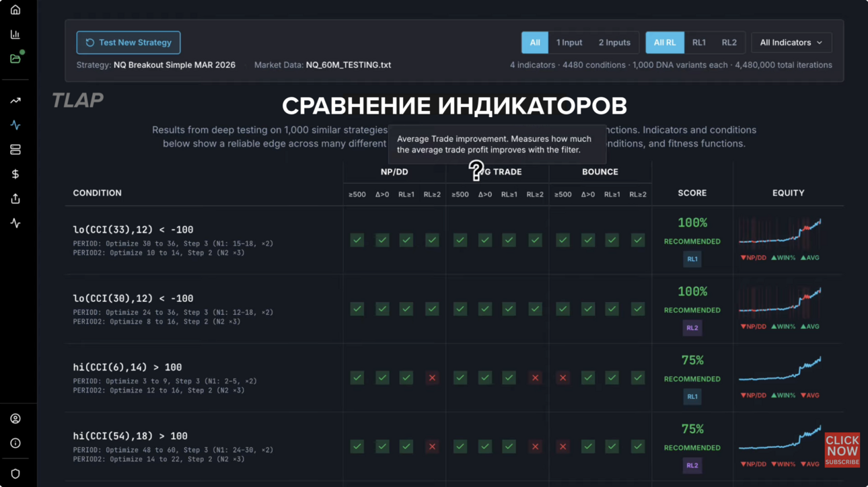Click lo(CCI(30),12) < -100 condition
868x487 pixels.
point(133,298)
